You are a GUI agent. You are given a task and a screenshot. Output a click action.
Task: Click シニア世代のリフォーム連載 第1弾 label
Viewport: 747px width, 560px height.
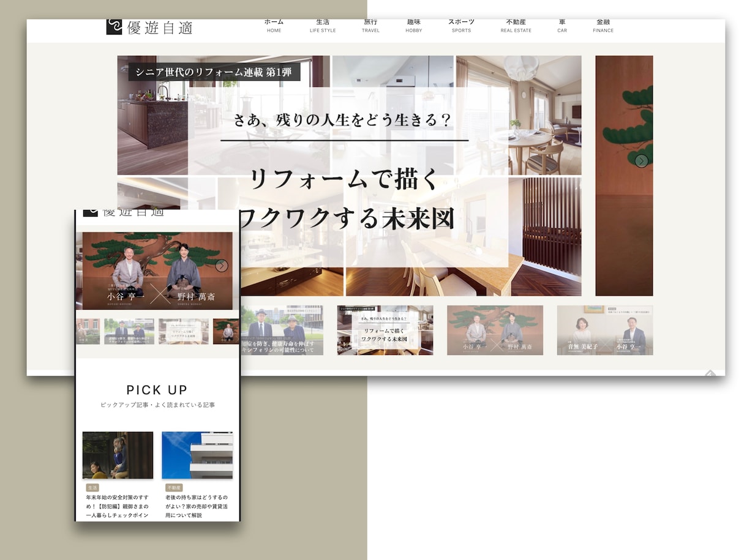[214, 72]
